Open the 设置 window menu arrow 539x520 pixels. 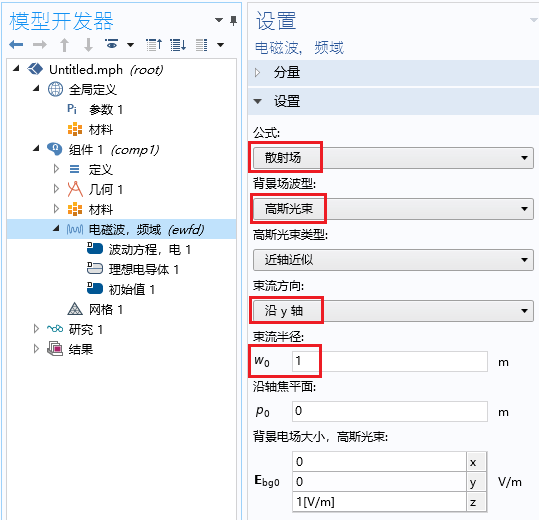pyautogui.click(x=534, y=20)
